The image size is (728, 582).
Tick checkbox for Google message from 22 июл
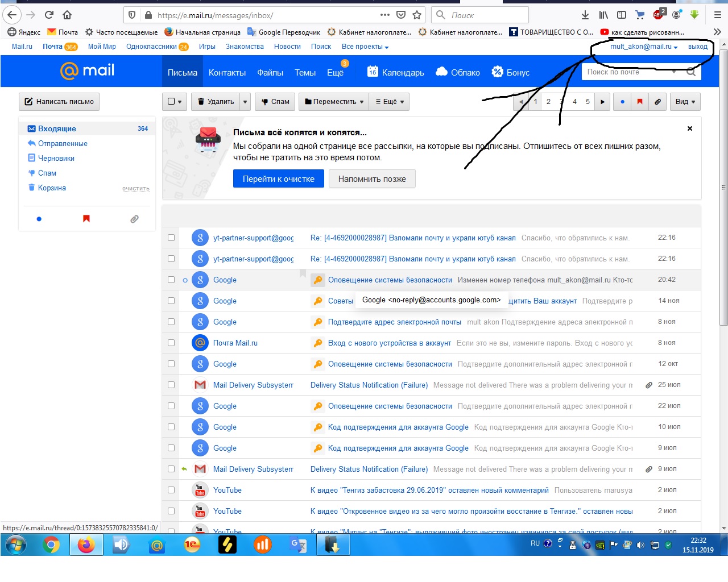pyautogui.click(x=171, y=406)
